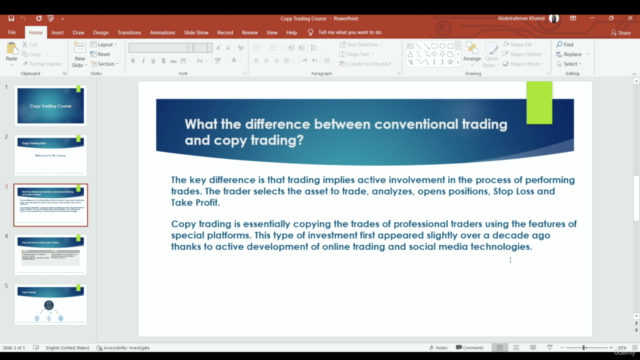Open the Text Direction dropdown
Screen dimensions: 640x360
coord(361,44)
